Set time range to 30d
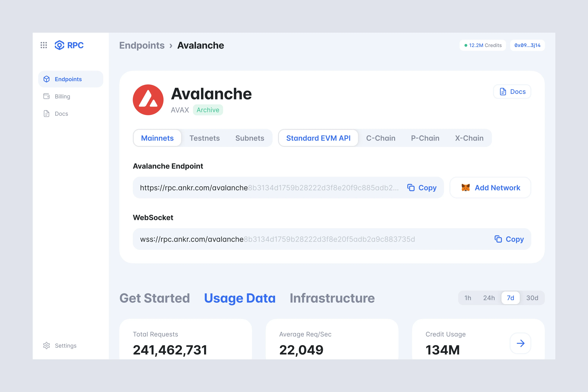This screenshot has width=588, height=392. [532, 298]
